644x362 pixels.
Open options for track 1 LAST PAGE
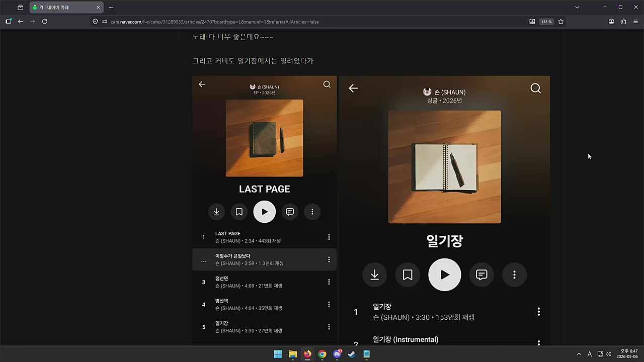click(329, 237)
